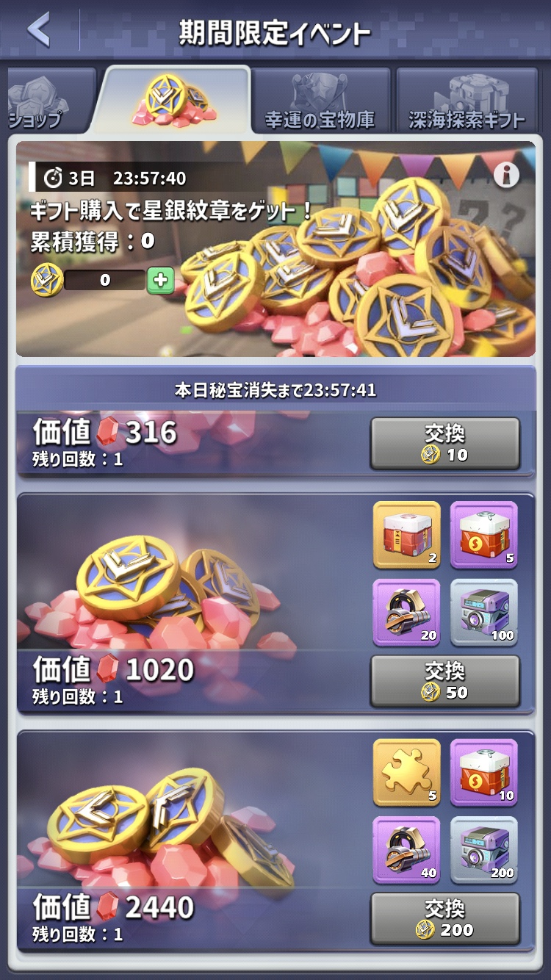Tap the purple coin box reward with 5
Image resolution: width=551 pixels, height=980 pixels.
[x=484, y=535]
